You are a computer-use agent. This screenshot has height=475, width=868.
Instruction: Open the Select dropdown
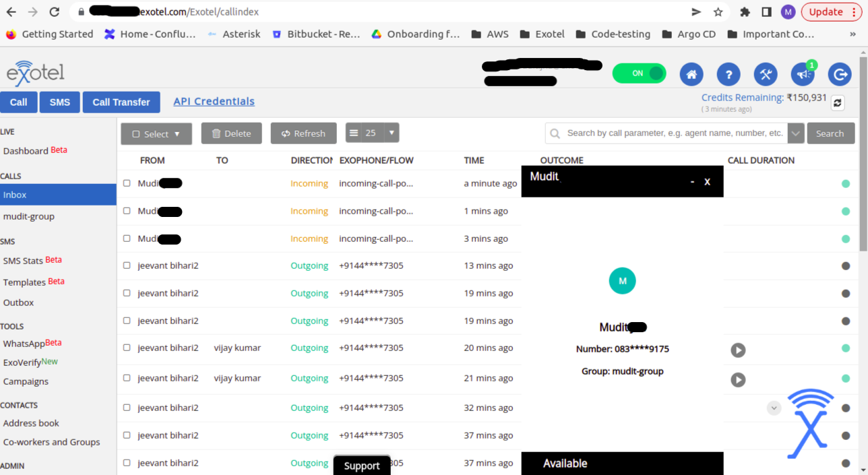(x=156, y=133)
